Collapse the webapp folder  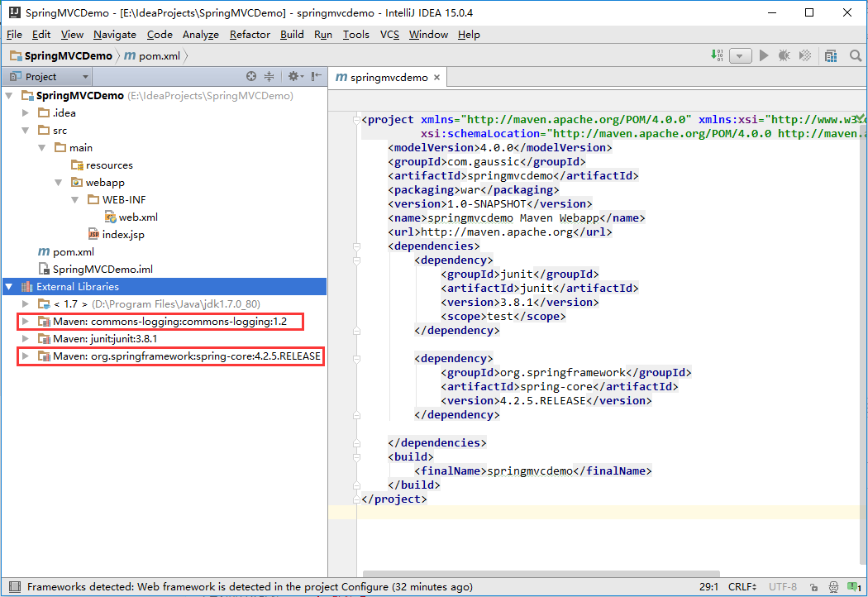click(59, 182)
